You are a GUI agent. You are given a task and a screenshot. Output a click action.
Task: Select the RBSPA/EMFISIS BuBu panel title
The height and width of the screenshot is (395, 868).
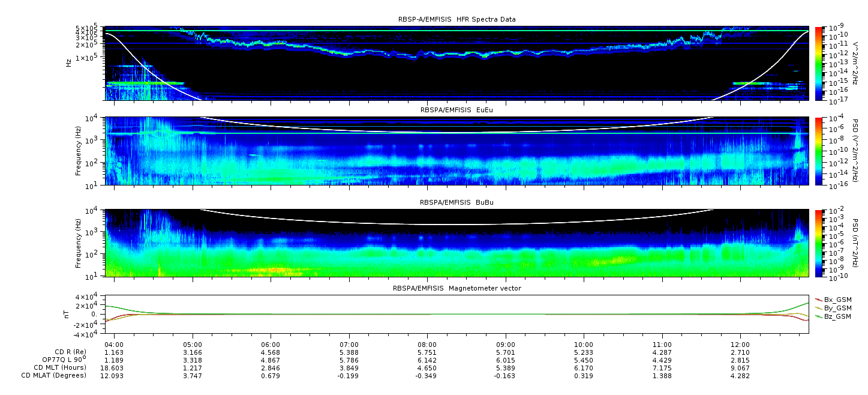pos(456,202)
